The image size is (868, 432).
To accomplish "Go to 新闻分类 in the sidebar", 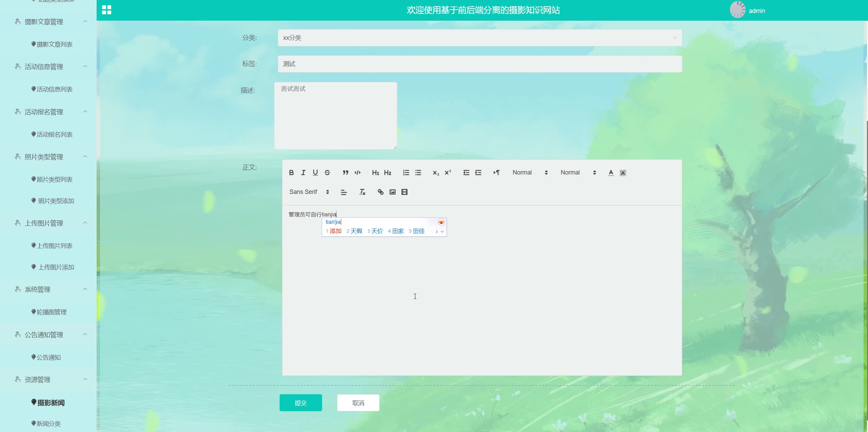I will click(49, 423).
